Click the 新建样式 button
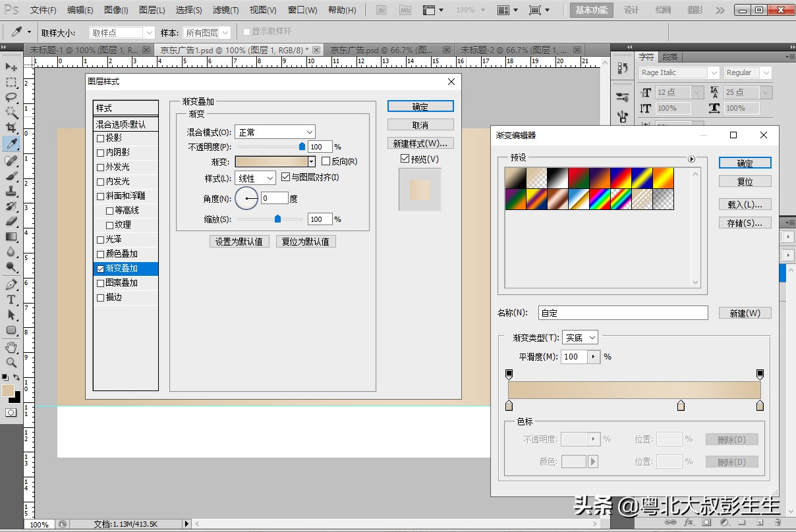Viewport: 796px width, 532px height. (x=420, y=144)
